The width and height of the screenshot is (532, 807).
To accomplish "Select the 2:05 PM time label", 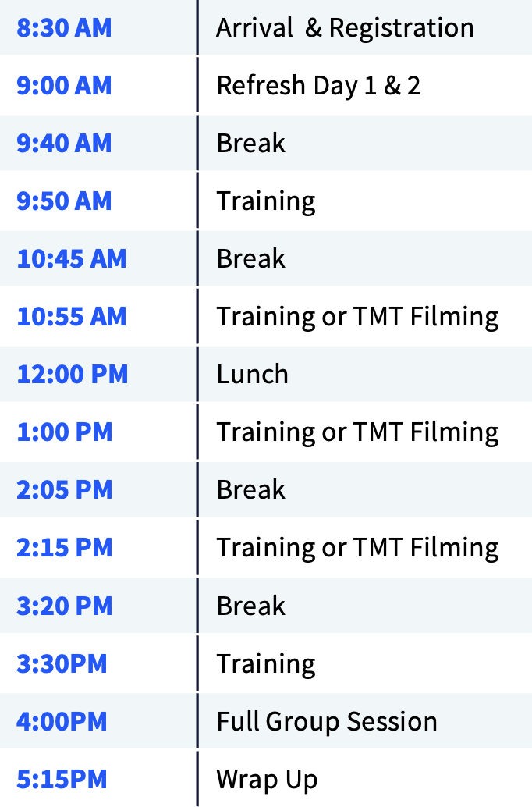I will 64,490.
